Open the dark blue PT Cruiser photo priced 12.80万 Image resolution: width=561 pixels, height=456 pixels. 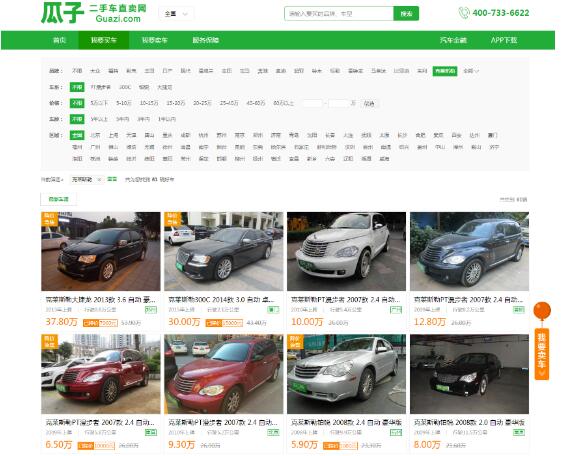pyautogui.click(x=469, y=251)
